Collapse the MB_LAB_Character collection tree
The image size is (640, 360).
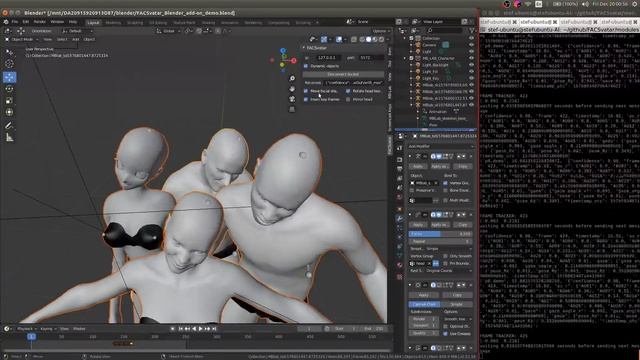click(405, 58)
